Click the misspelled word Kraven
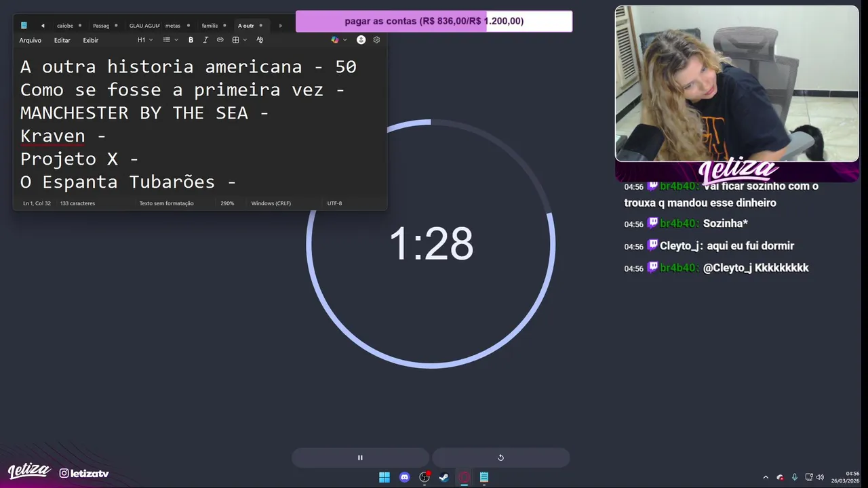 [x=53, y=136]
